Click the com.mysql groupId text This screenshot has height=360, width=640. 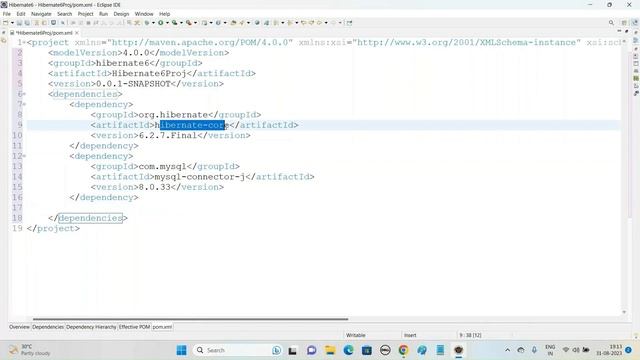pos(162,167)
